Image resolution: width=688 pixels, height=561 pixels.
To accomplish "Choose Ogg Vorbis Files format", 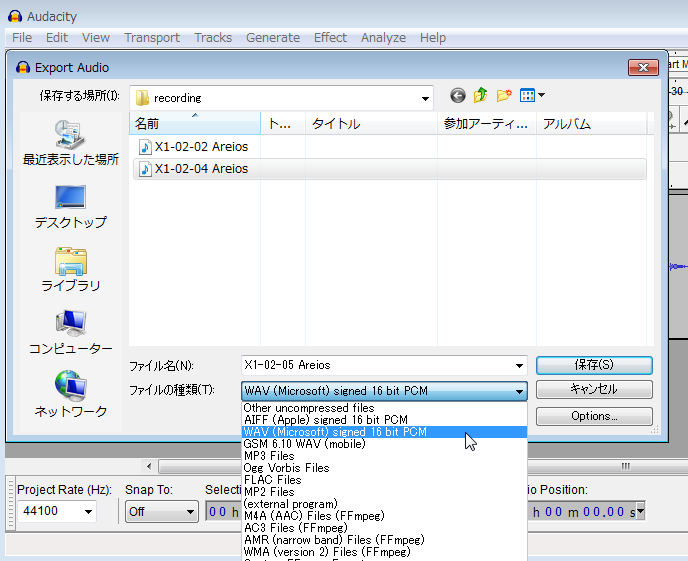I will 384,468.
